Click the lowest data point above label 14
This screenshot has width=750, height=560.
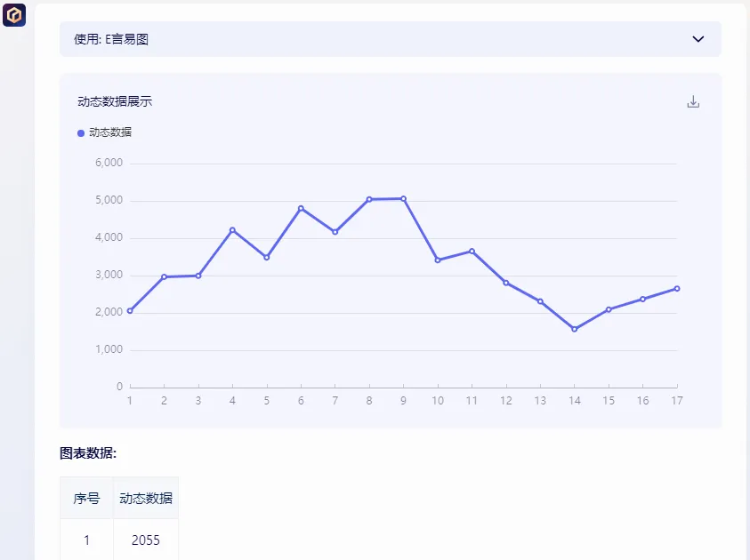tap(574, 328)
